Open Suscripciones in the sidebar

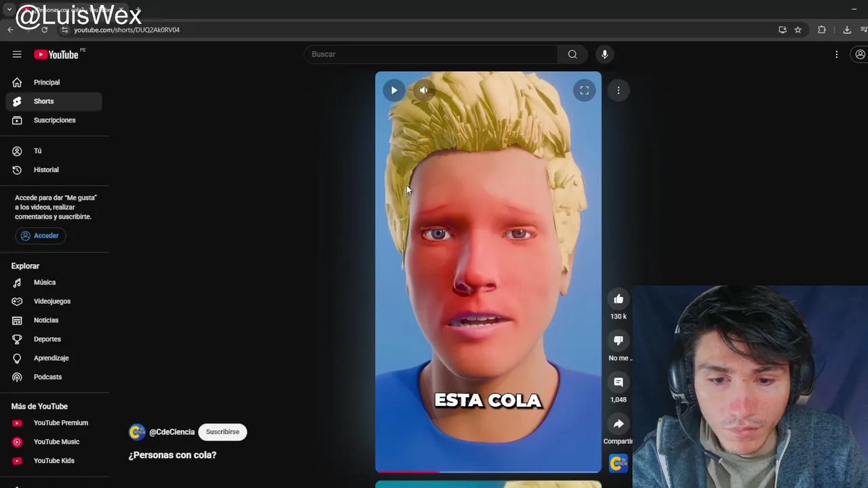click(54, 120)
